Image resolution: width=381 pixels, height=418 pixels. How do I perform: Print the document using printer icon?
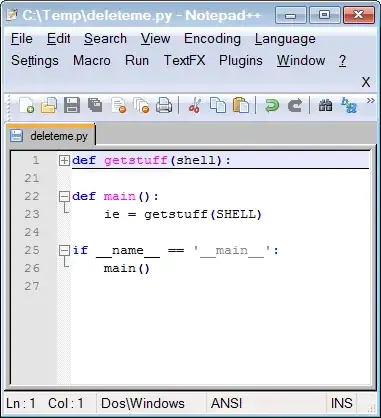(x=164, y=106)
